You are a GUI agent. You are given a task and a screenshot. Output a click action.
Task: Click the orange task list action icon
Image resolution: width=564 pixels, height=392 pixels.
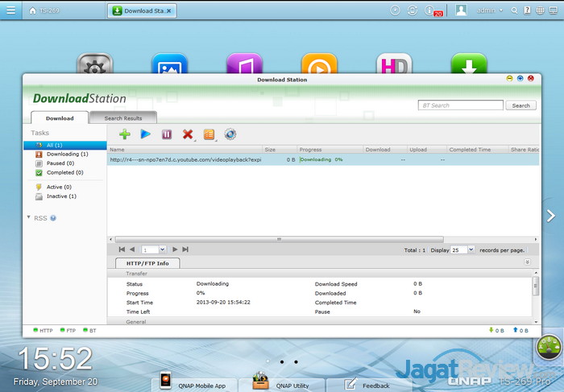tap(209, 134)
